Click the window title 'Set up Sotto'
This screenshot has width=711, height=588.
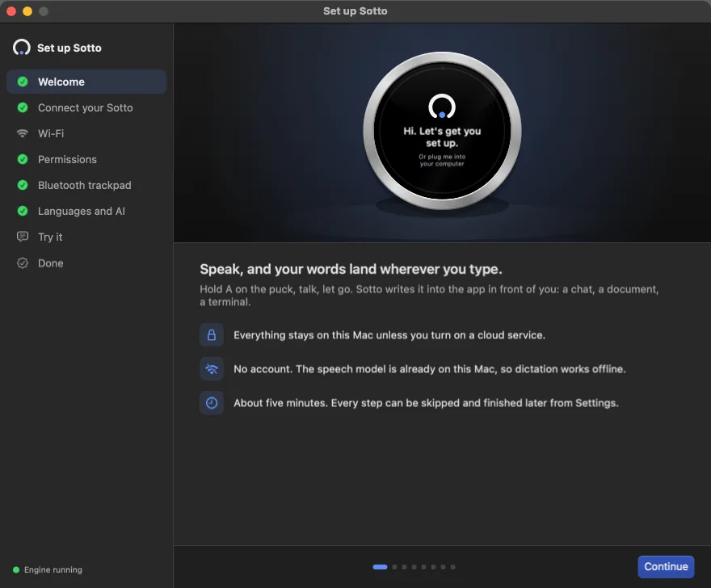coord(355,10)
